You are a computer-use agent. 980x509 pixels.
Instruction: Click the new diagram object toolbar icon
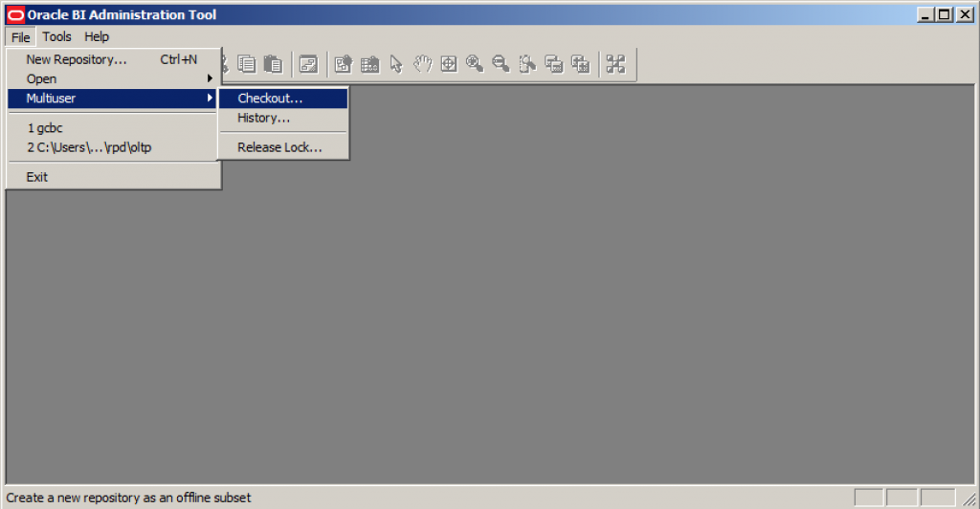coord(344,64)
